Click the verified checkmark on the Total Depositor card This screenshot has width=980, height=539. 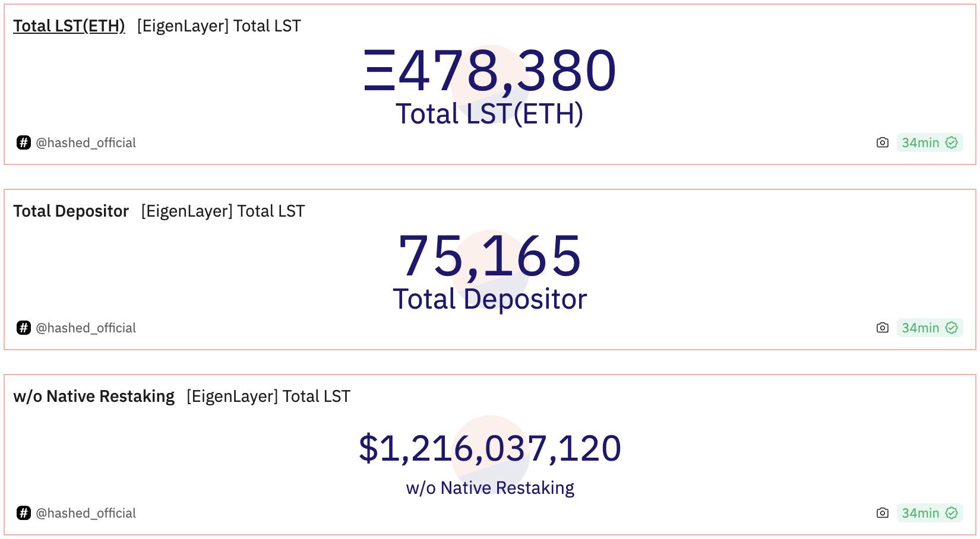pyautogui.click(x=953, y=328)
